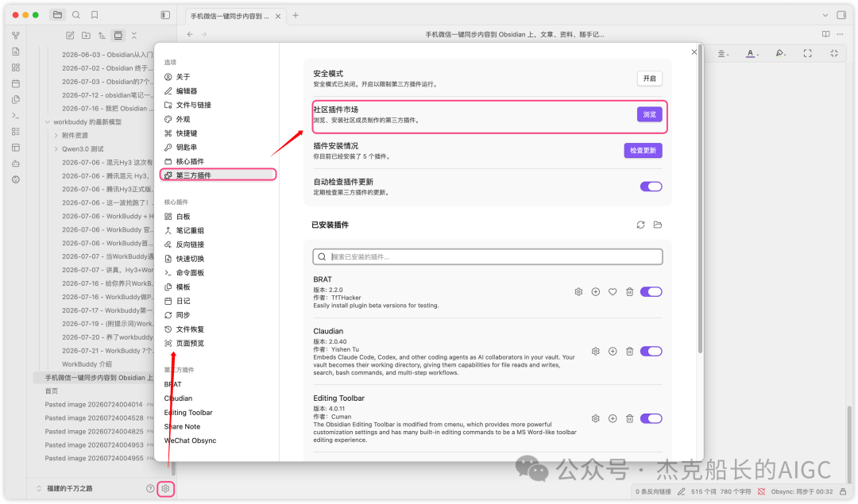Open the plugins folder icon

658,225
